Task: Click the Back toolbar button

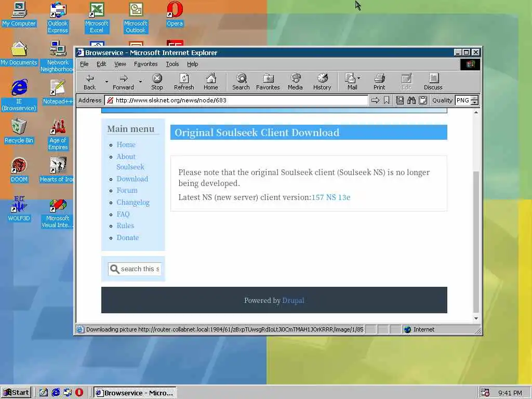Action: 89,82
